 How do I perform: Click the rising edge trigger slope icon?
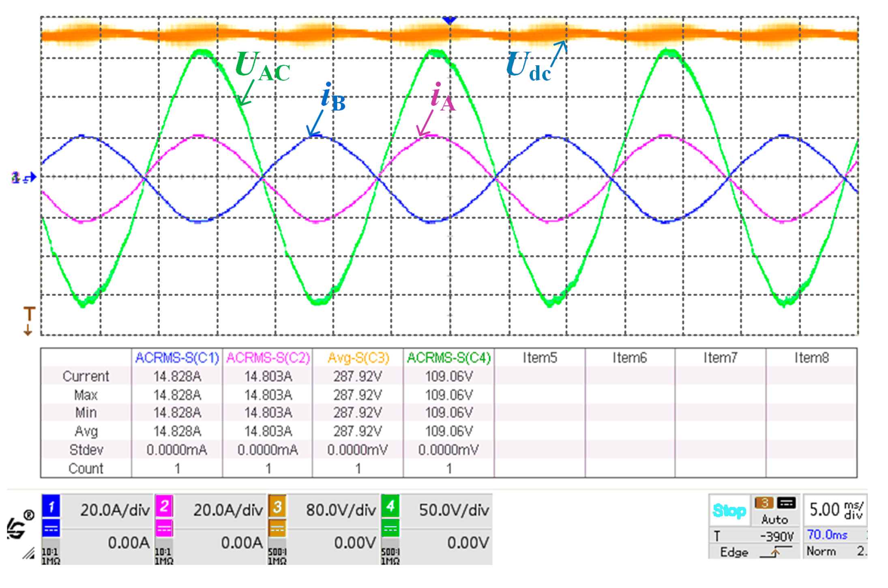pos(775,552)
